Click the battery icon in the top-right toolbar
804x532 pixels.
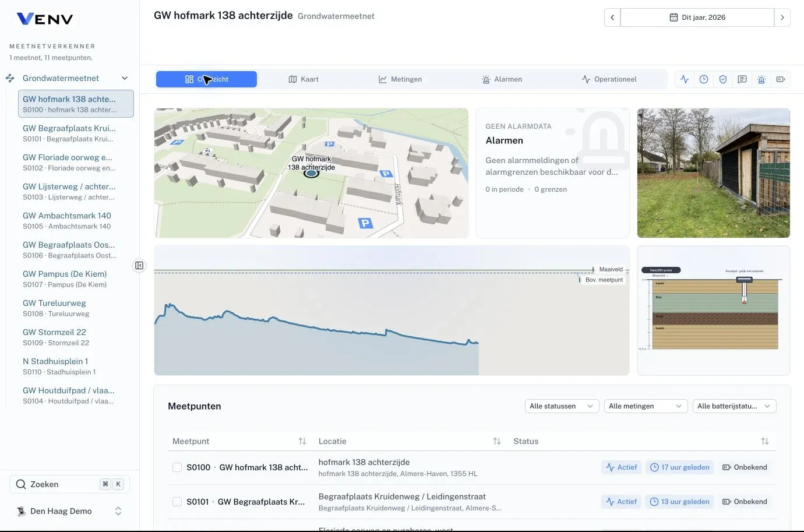(781, 79)
